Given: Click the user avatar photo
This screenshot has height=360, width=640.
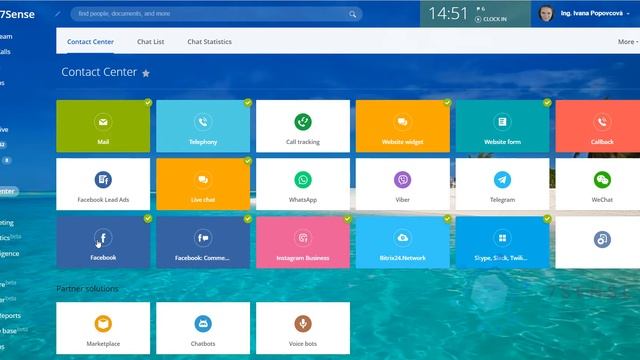Looking at the screenshot, I should [x=546, y=13].
